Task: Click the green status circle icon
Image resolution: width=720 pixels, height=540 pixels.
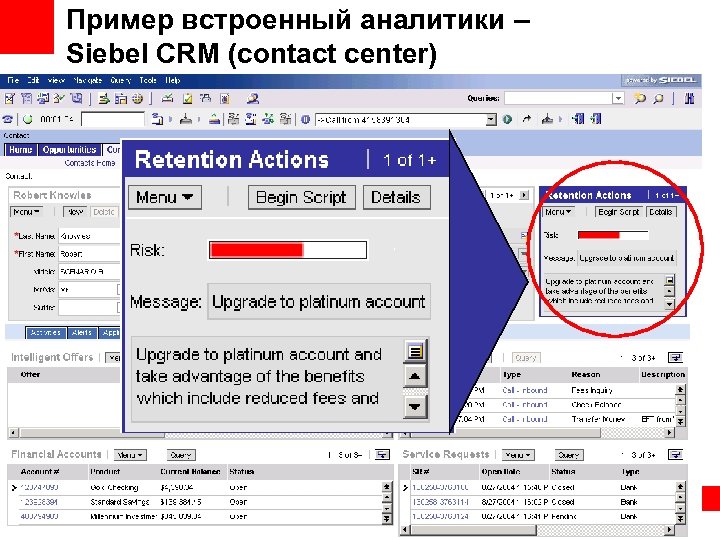Action: 28,119
